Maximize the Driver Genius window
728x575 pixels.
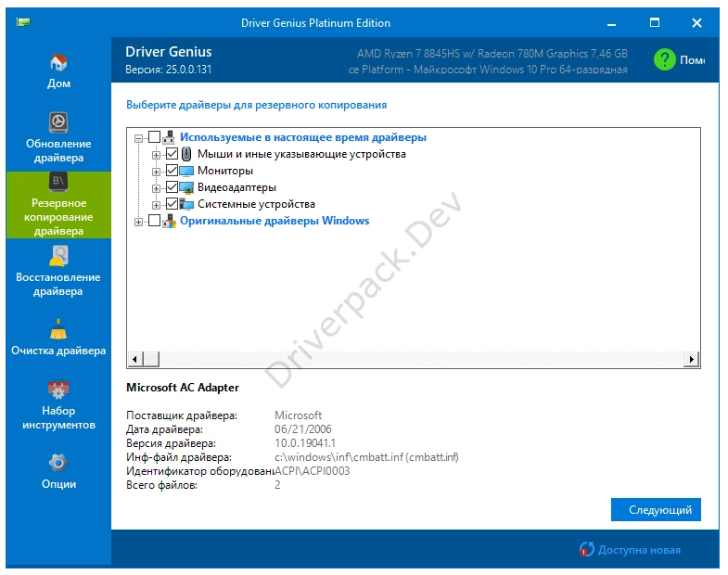654,23
